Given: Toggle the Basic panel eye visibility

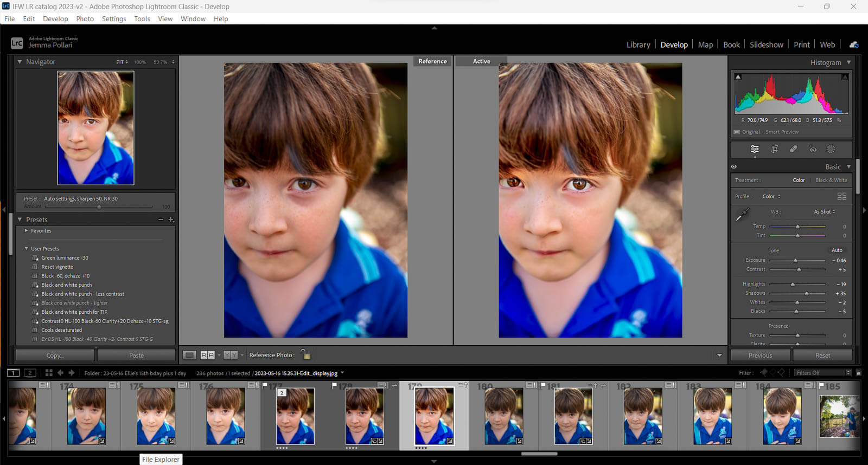Looking at the screenshot, I should click(734, 167).
